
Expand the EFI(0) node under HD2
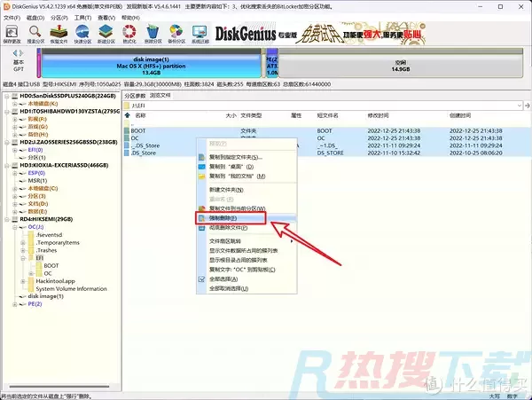pos(14,150)
